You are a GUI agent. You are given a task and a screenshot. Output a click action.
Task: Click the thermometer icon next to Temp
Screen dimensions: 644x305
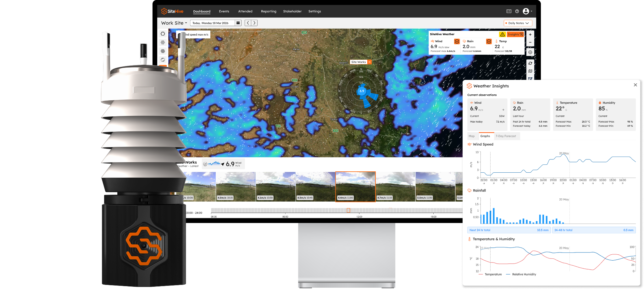pos(497,41)
